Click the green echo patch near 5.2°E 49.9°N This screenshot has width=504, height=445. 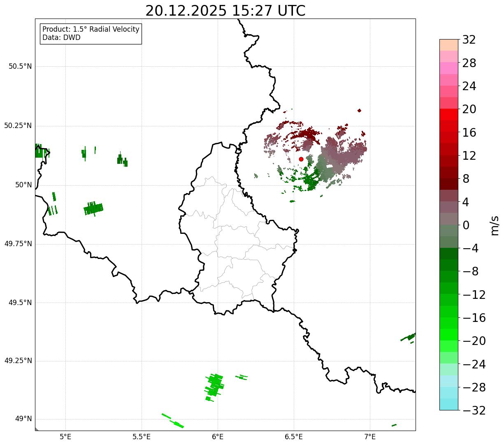click(94, 208)
